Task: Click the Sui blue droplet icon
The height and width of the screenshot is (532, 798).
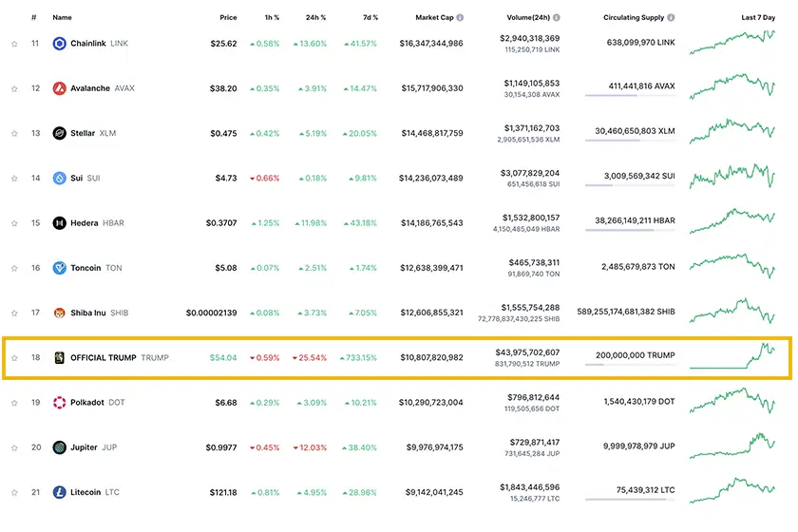Action: (59, 178)
